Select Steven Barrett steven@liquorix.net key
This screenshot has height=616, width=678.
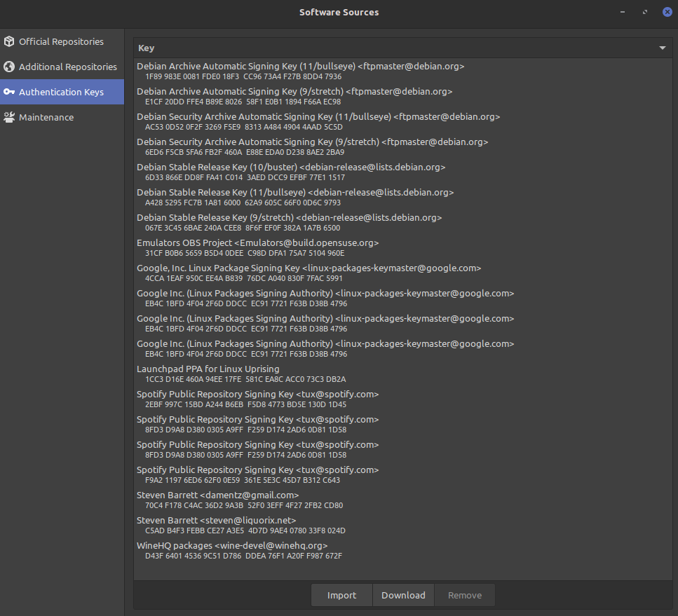tap(402, 525)
